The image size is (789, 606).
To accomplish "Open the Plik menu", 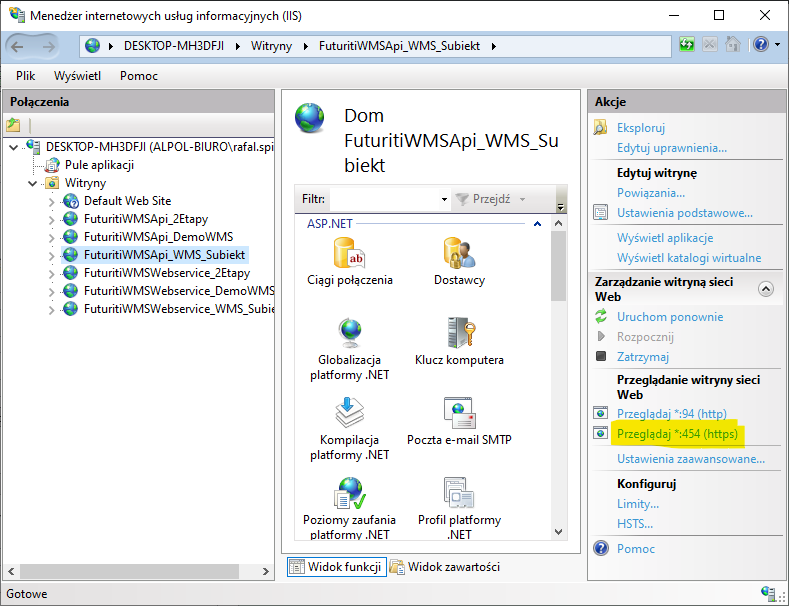I will 27,76.
